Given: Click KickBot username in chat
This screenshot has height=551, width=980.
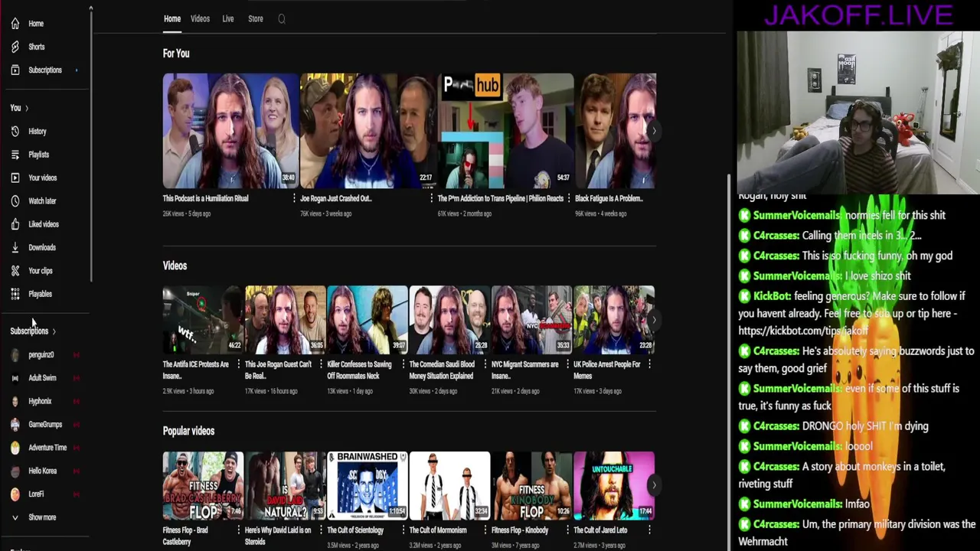Looking at the screenshot, I should [772, 296].
